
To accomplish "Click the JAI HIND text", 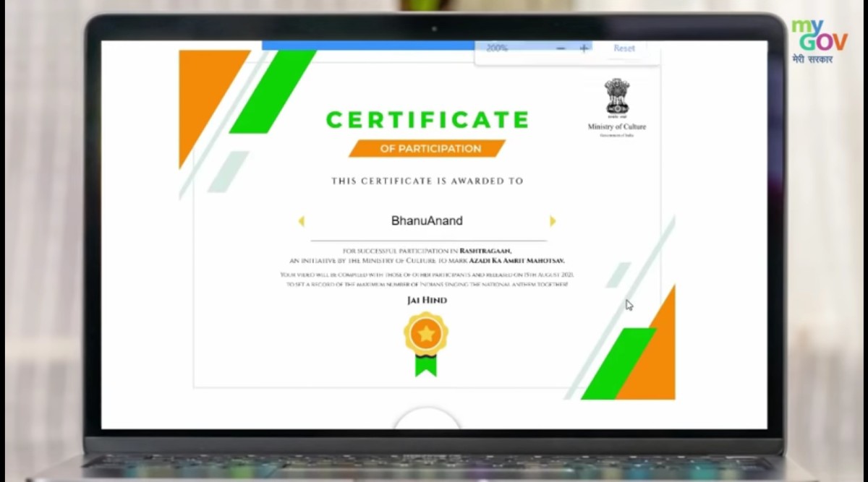I will pos(427,300).
